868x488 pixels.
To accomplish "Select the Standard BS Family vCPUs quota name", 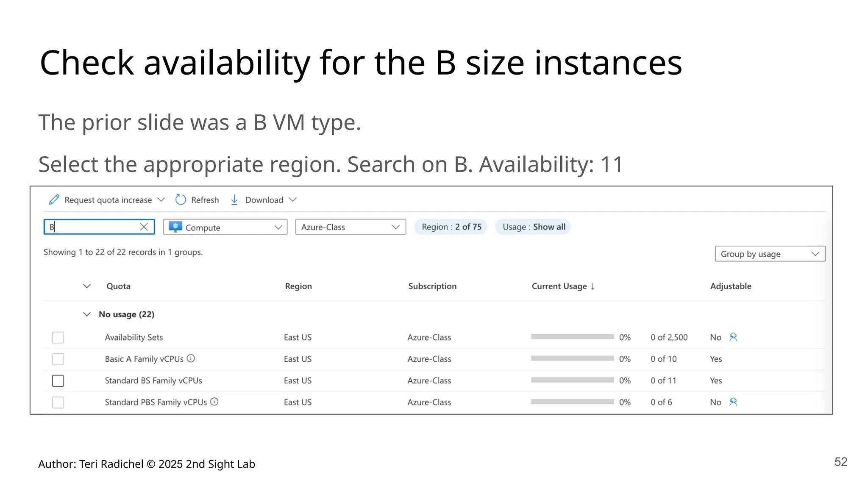I will click(x=153, y=381).
